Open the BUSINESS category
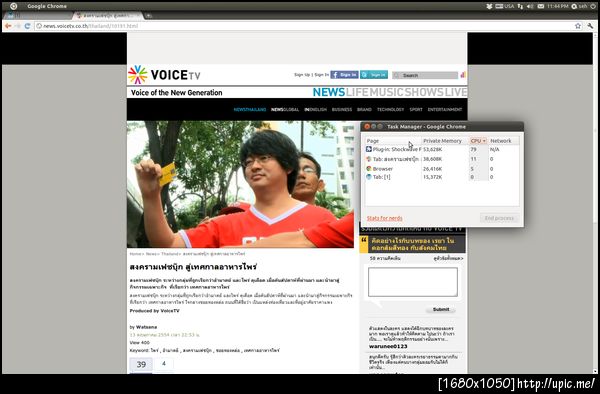600x394 pixels. pyautogui.click(x=342, y=109)
